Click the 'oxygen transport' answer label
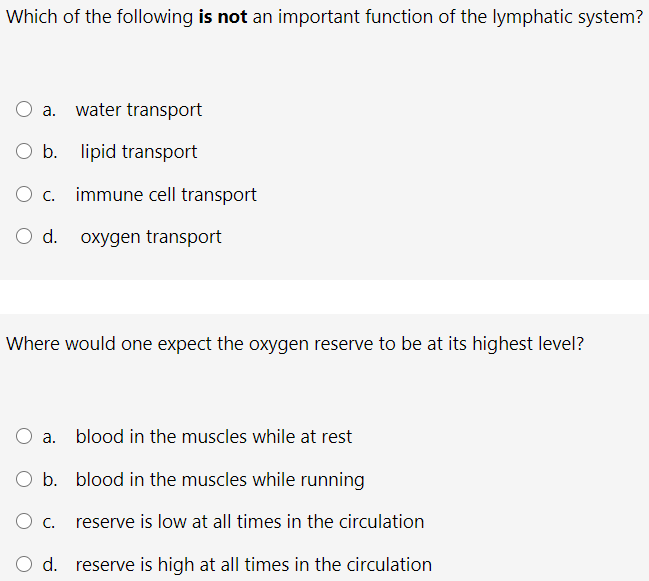This screenshot has width=649, height=581. point(151,238)
